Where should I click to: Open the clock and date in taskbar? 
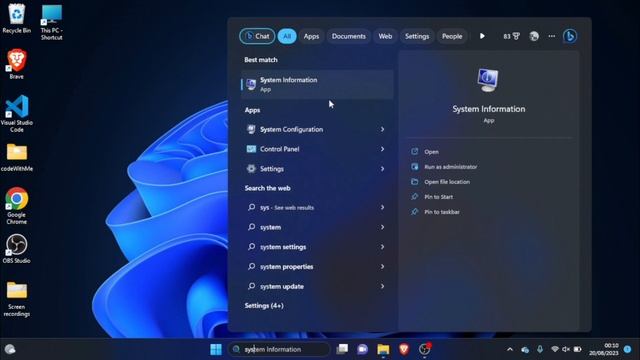tap(604, 349)
